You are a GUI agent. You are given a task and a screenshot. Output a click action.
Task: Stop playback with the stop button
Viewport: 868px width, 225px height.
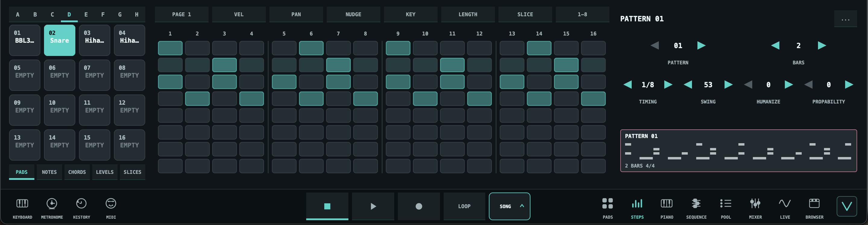pyautogui.click(x=327, y=206)
